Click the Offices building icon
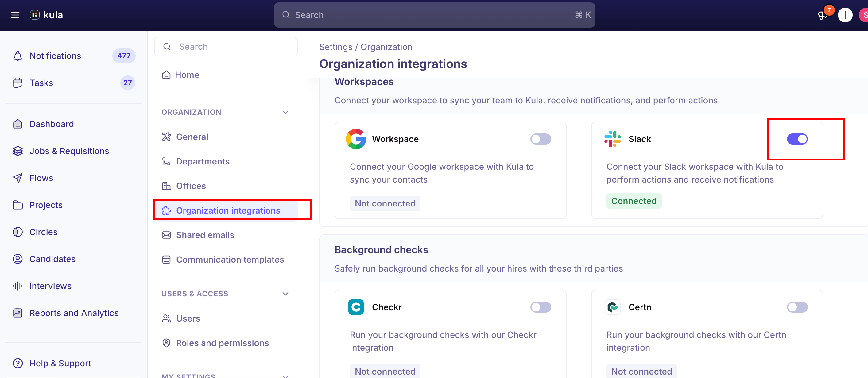Viewport: 868px width, 378px height. pyautogui.click(x=166, y=186)
